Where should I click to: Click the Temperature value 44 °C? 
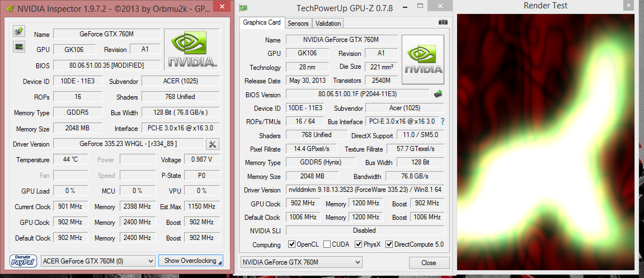tap(70, 160)
